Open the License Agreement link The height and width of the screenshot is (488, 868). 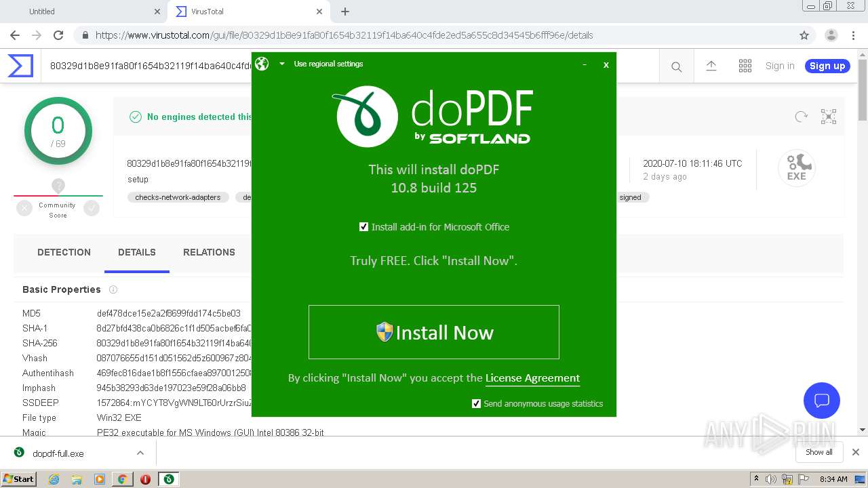click(x=532, y=378)
